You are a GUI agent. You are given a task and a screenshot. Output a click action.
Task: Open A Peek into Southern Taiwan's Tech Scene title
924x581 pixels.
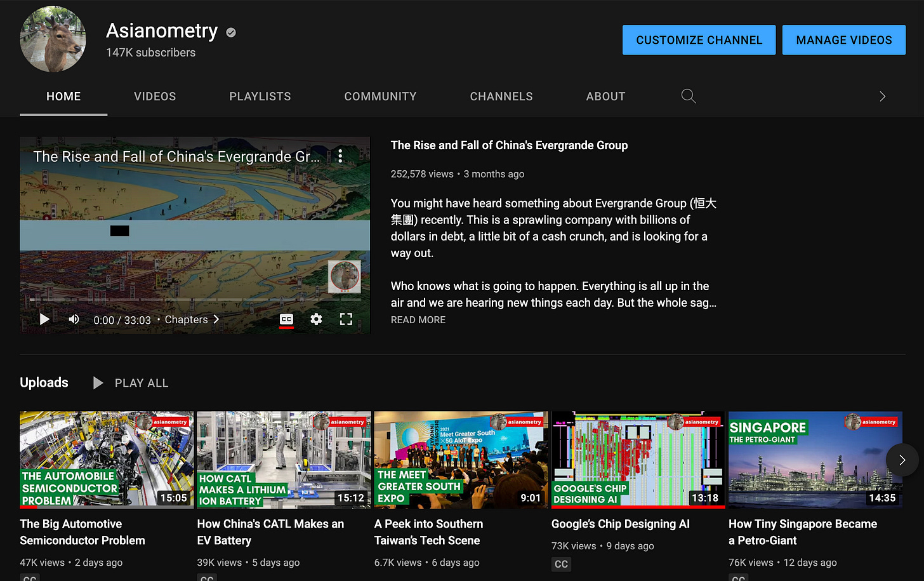(x=428, y=532)
